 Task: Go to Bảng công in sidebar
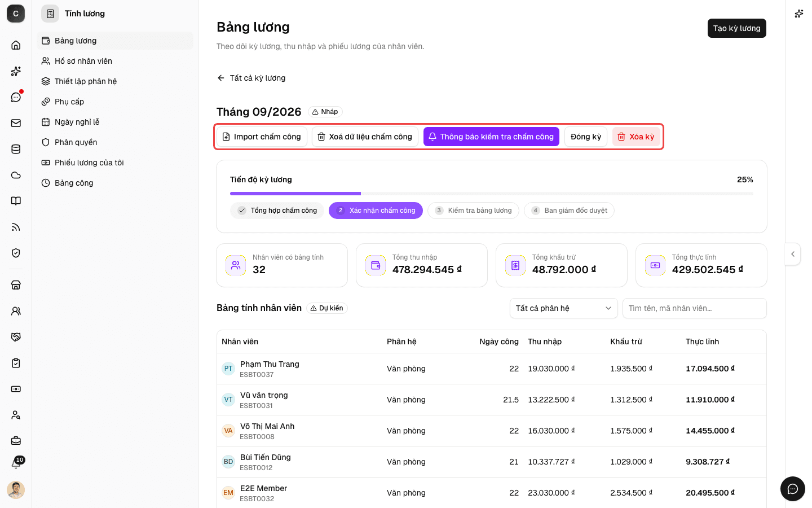click(x=115, y=183)
